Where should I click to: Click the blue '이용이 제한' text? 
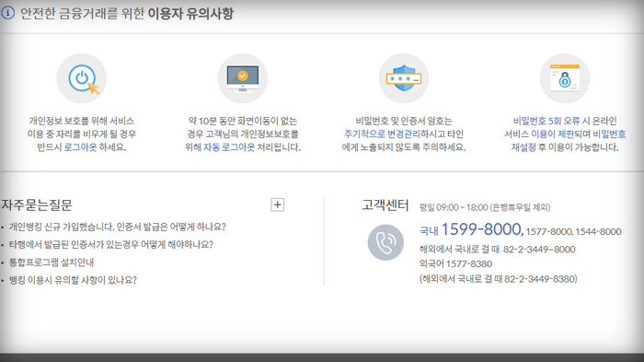[x=552, y=134]
